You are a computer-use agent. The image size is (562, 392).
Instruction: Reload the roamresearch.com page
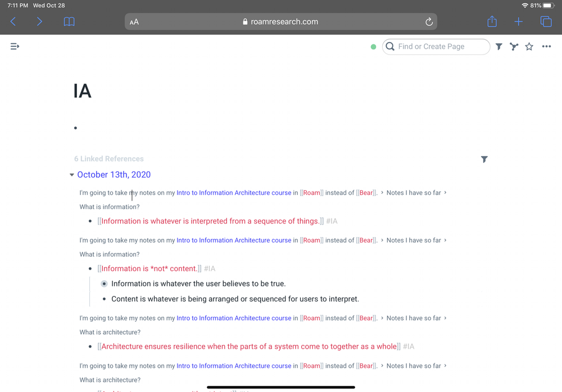pos(429,22)
